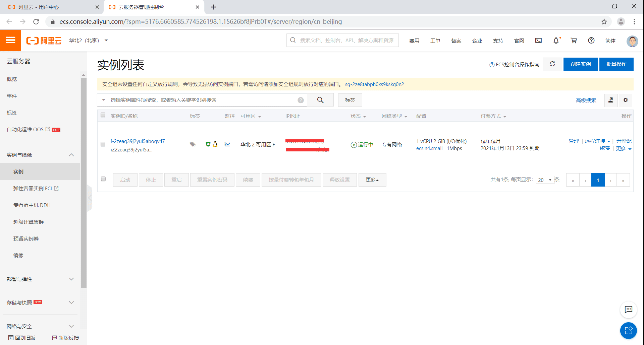This screenshot has width=644, height=345.
Task: Click the instance tag icon
Action: [x=193, y=144]
